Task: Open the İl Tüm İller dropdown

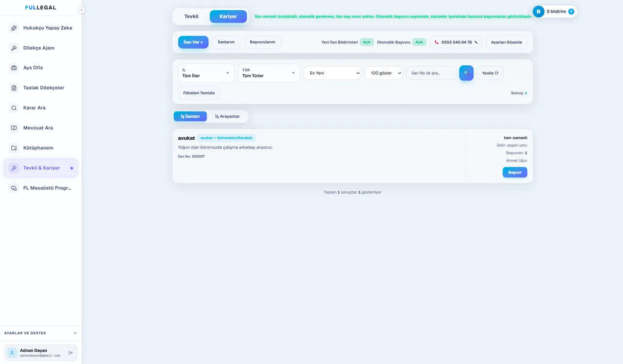Action: tap(206, 73)
